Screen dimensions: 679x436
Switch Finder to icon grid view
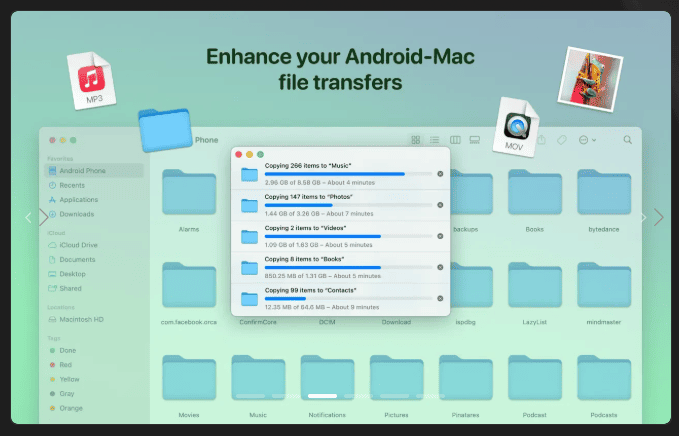click(416, 140)
